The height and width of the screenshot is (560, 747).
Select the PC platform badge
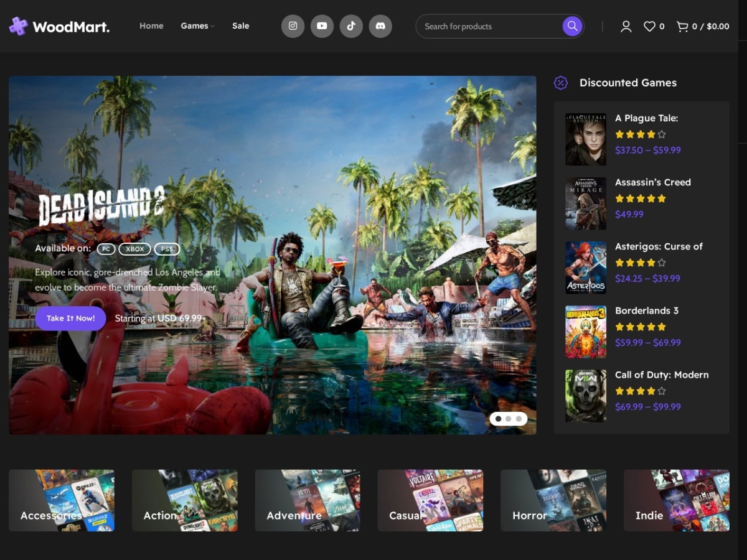(x=106, y=249)
